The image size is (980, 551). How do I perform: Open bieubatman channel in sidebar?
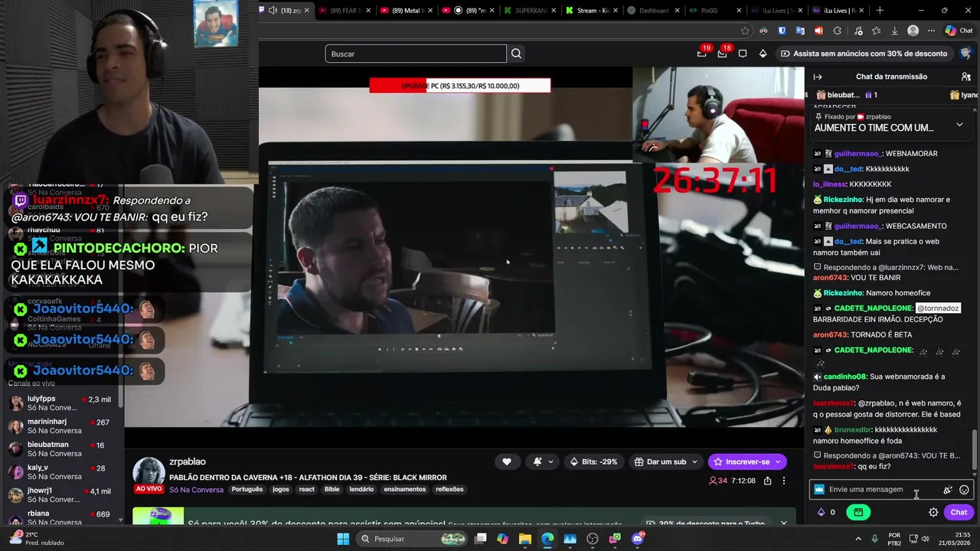coord(61,449)
